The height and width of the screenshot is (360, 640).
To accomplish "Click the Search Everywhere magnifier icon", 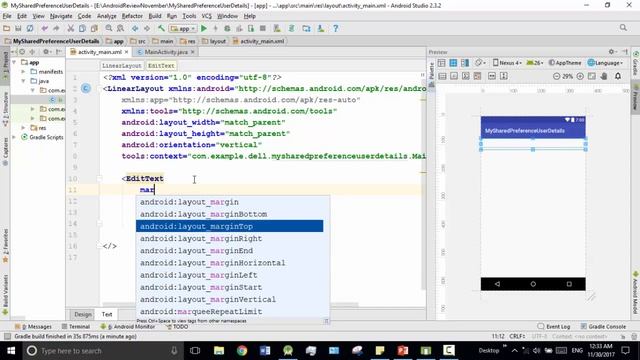I will pyautogui.click(x=623, y=27).
